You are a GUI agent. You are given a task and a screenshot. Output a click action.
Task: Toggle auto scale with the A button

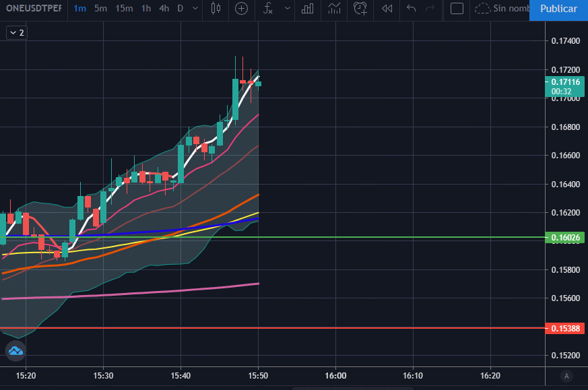[x=566, y=376]
